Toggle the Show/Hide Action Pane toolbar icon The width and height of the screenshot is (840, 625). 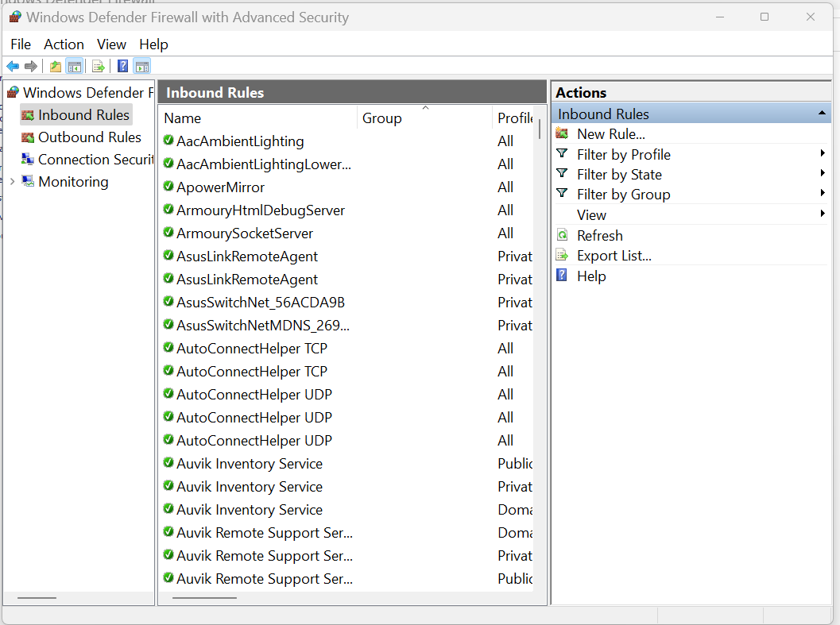point(142,67)
